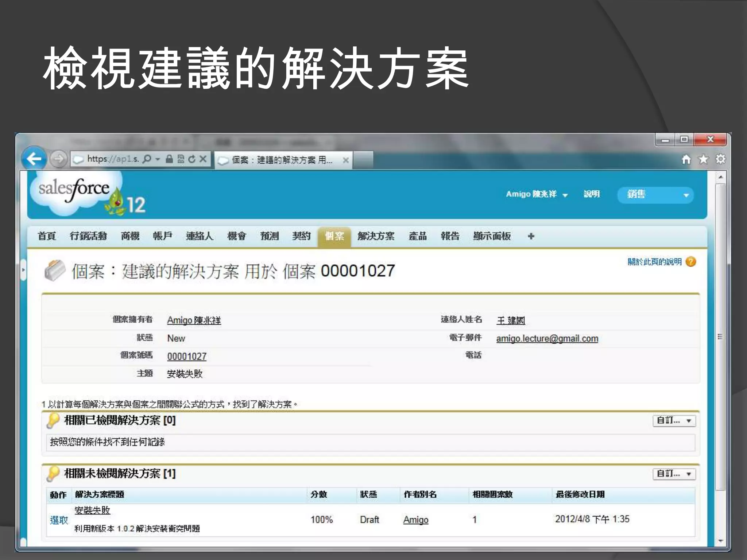The width and height of the screenshot is (747, 560).
Task: Open browser tools gear icon
Action: click(720, 159)
